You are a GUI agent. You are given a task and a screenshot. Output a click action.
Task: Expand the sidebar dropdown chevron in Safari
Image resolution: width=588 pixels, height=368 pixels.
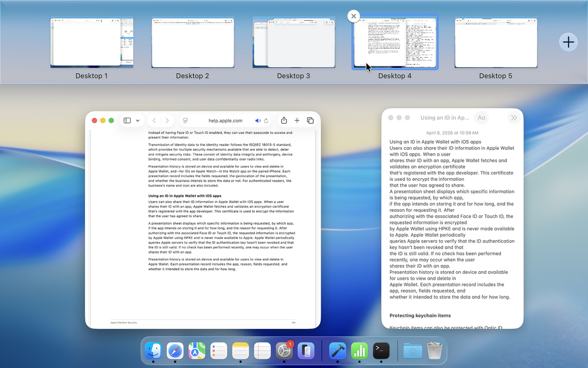(x=137, y=121)
